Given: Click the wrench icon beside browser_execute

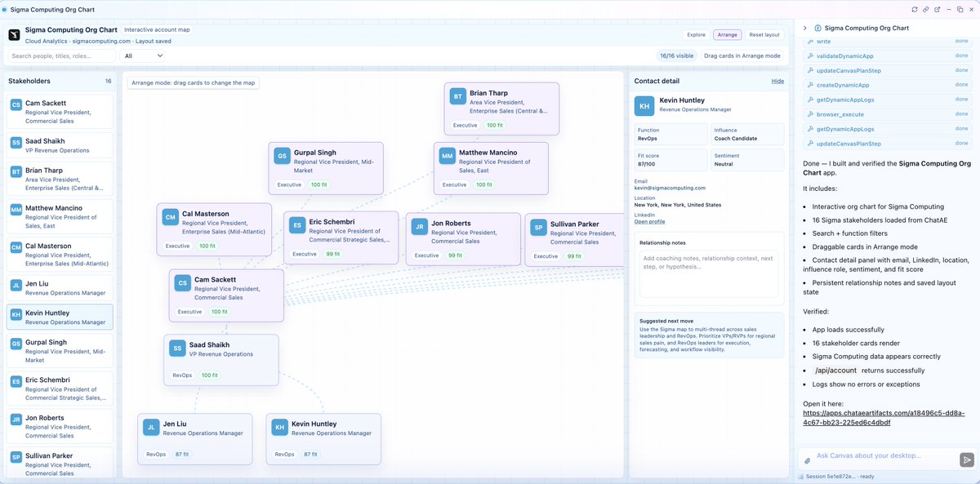Looking at the screenshot, I should pyautogui.click(x=810, y=114).
